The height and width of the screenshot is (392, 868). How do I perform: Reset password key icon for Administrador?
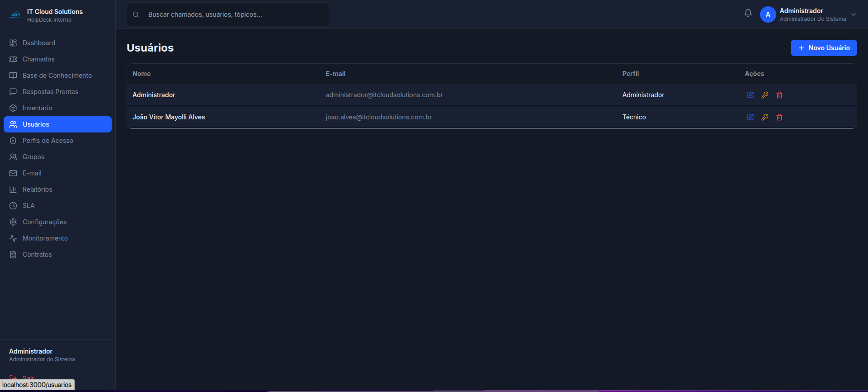tap(765, 95)
